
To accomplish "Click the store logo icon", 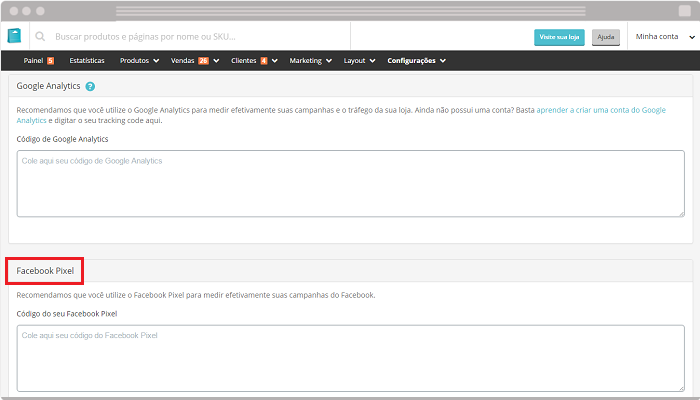I will click(14, 36).
